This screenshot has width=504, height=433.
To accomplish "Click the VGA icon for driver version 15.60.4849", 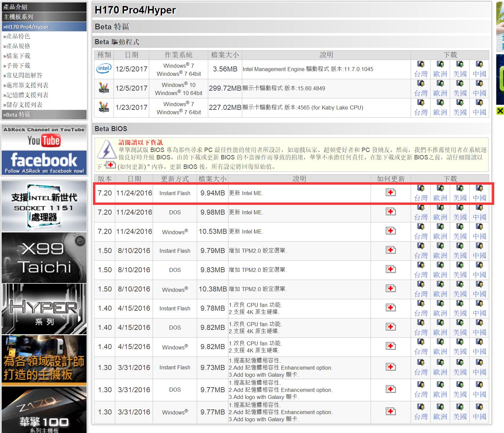I will pos(104,88).
